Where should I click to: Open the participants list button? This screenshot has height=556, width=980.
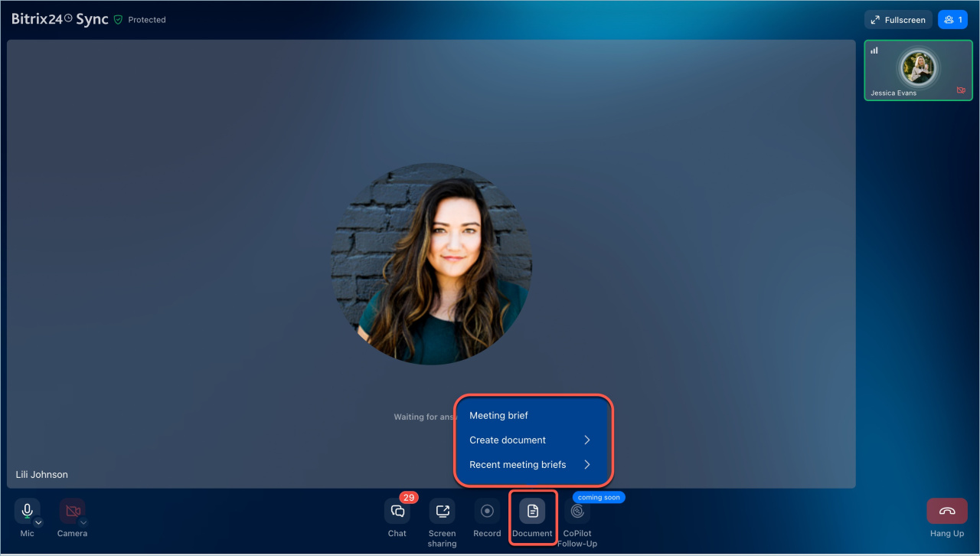pos(952,20)
